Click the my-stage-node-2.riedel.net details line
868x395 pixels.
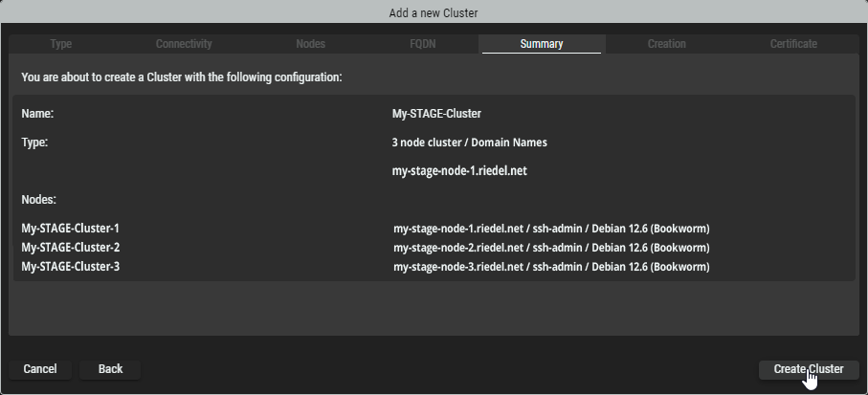(551, 248)
